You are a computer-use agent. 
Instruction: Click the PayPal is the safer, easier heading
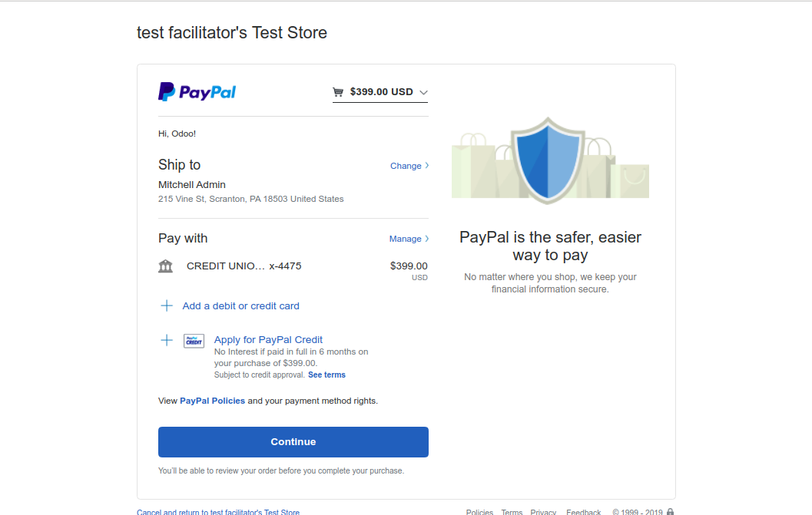[550, 246]
